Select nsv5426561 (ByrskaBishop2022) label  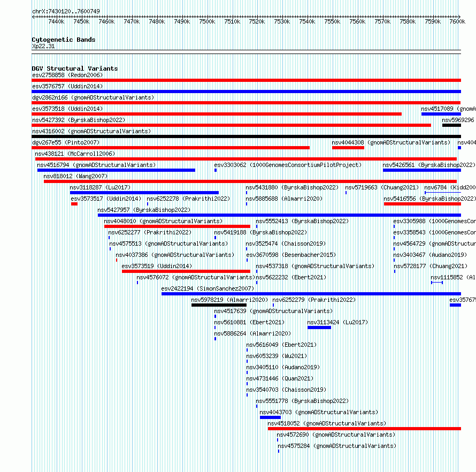coord(429,165)
